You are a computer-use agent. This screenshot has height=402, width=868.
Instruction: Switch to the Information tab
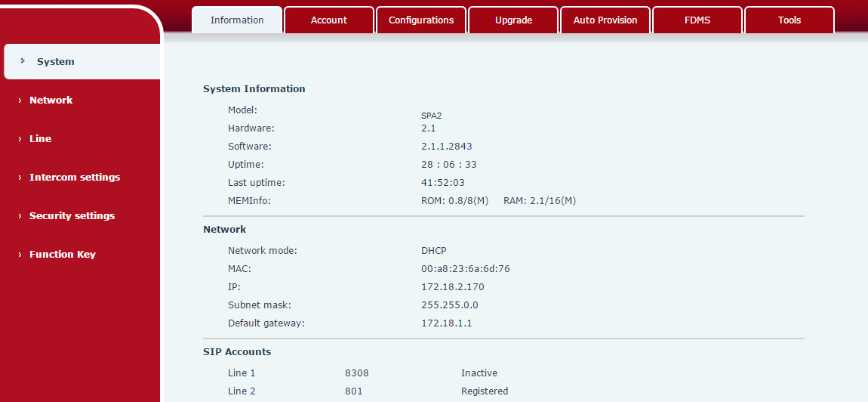coord(237,20)
